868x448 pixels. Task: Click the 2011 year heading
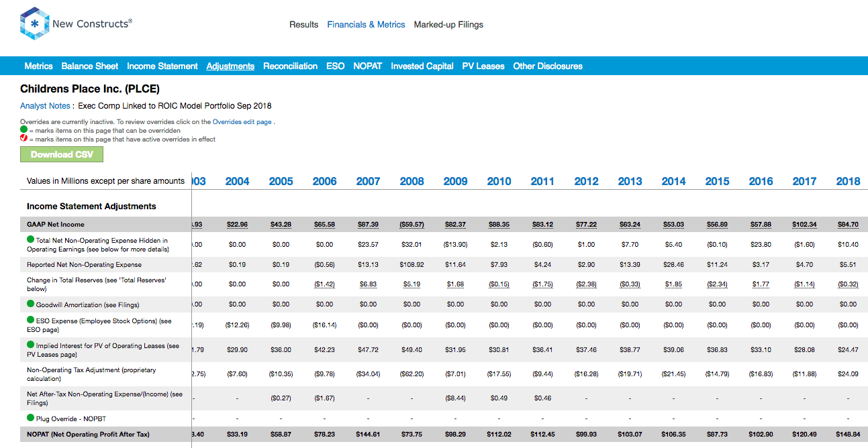pyautogui.click(x=542, y=181)
